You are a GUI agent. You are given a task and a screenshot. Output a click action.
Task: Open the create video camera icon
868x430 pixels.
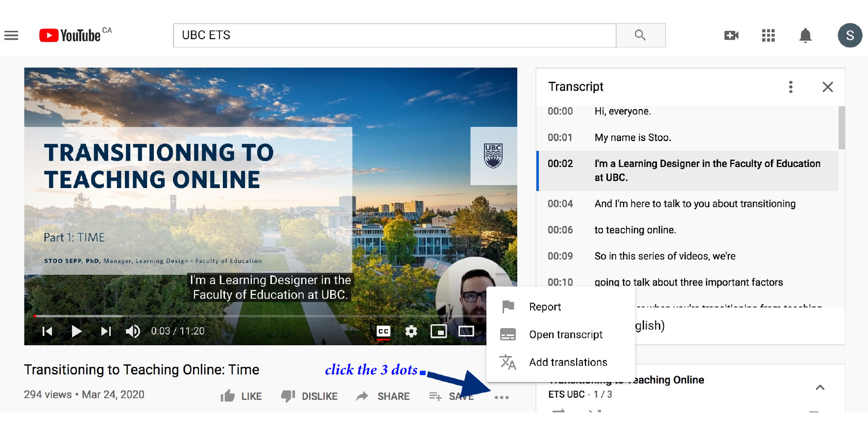coord(731,35)
